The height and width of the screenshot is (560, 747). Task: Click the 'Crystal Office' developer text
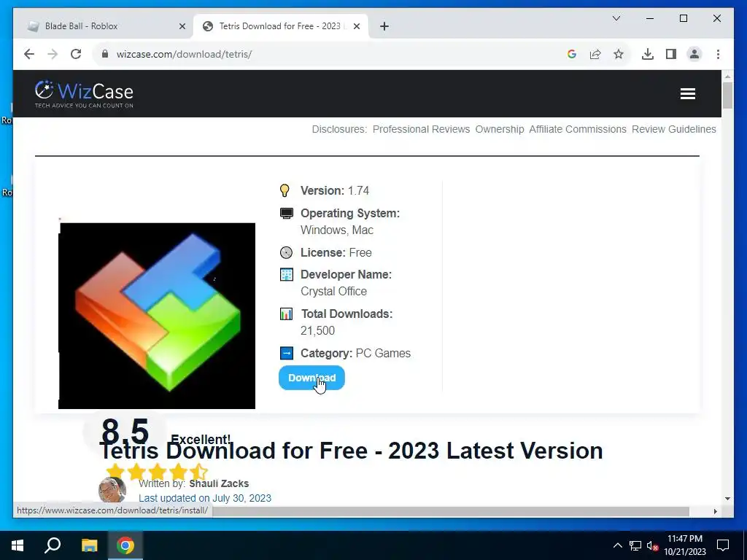coord(333,292)
